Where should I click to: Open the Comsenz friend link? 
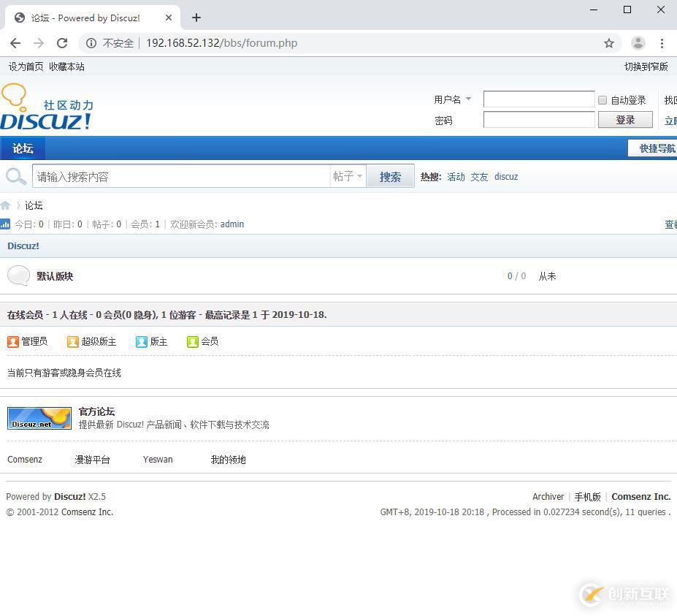(x=25, y=459)
